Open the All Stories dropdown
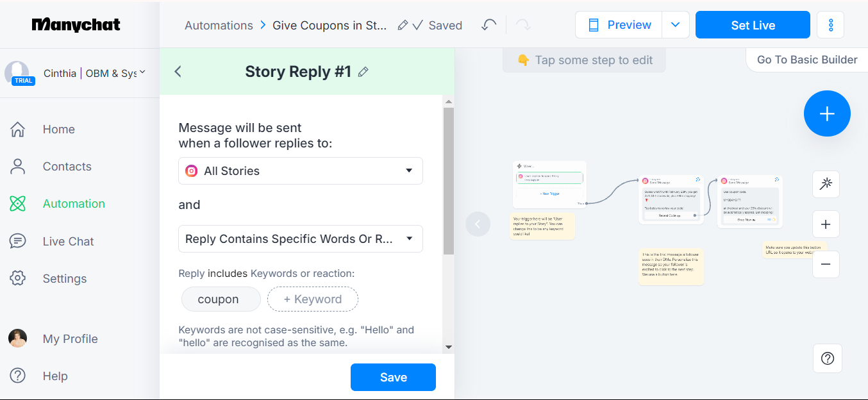The width and height of the screenshot is (868, 400). point(300,171)
